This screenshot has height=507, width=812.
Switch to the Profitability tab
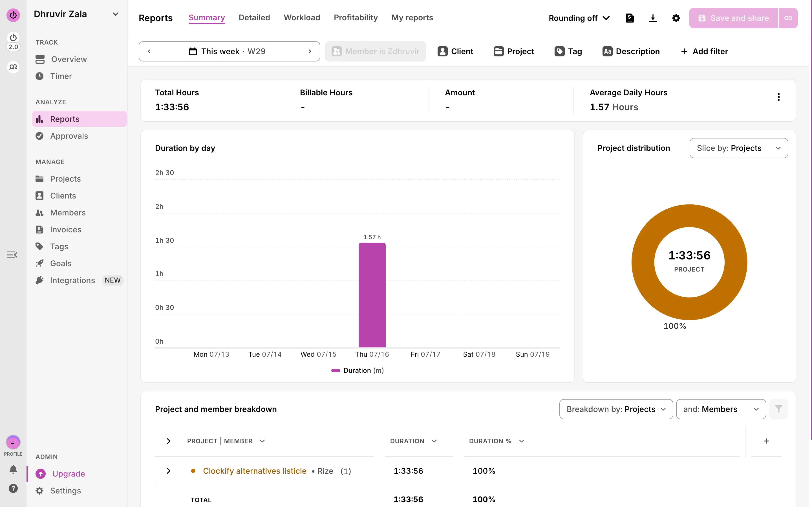pyautogui.click(x=356, y=17)
